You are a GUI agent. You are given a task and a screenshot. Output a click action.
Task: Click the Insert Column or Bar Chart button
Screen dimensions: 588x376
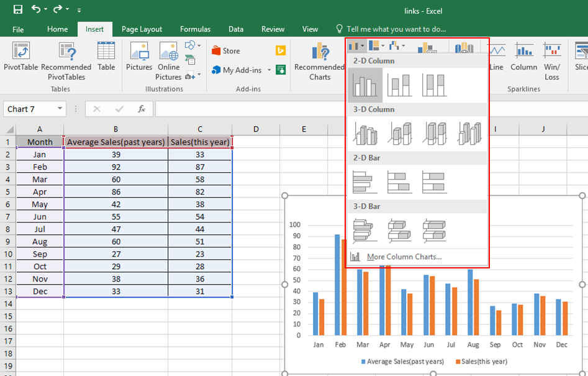click(356, 46)
